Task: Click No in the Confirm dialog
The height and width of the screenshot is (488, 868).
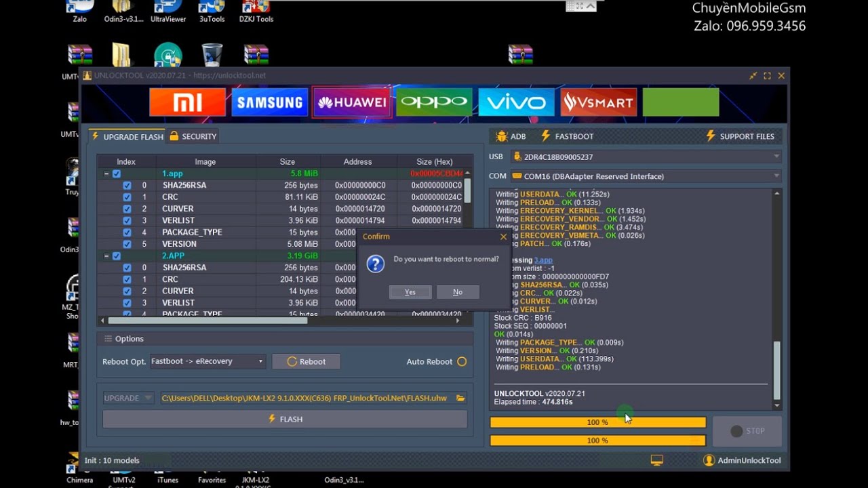Action: 458,292
